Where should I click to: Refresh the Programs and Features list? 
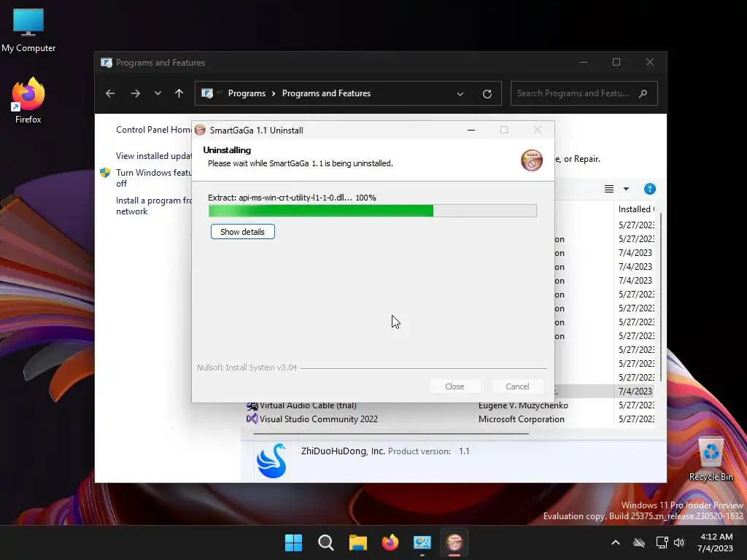[x=487, y=94]
